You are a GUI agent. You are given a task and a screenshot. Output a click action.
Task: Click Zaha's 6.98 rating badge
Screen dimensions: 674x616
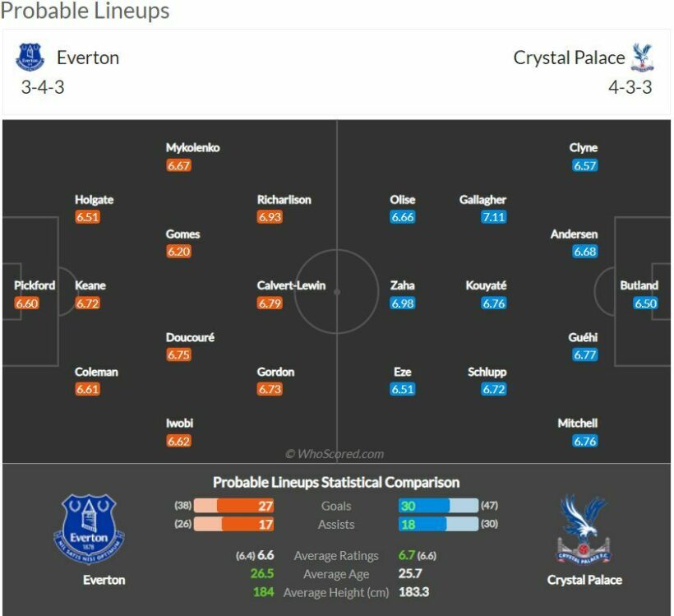point(403,303)
